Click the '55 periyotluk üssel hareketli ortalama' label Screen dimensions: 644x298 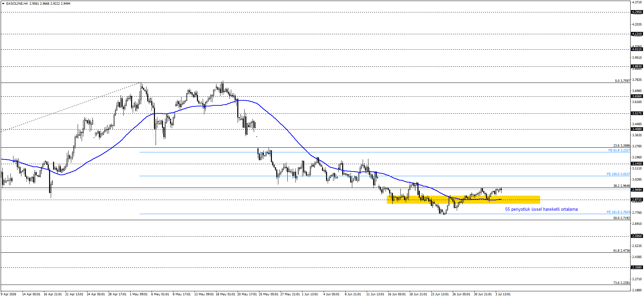pos(541,209)
